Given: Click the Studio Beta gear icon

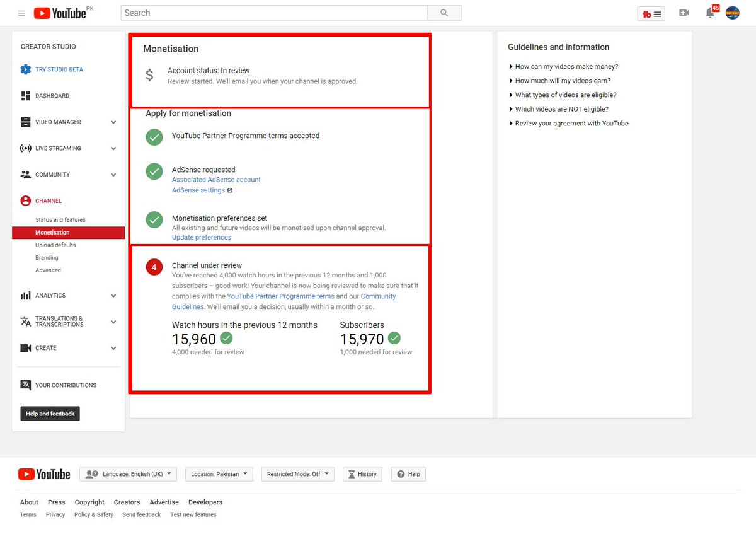Looking at the screenshot, I should click(25, 69).
